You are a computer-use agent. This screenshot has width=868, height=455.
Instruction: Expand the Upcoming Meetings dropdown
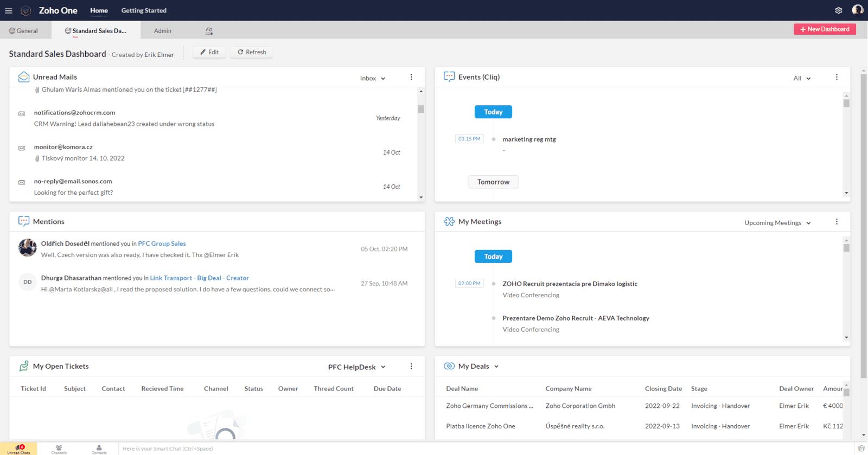(x=777, y=223)
